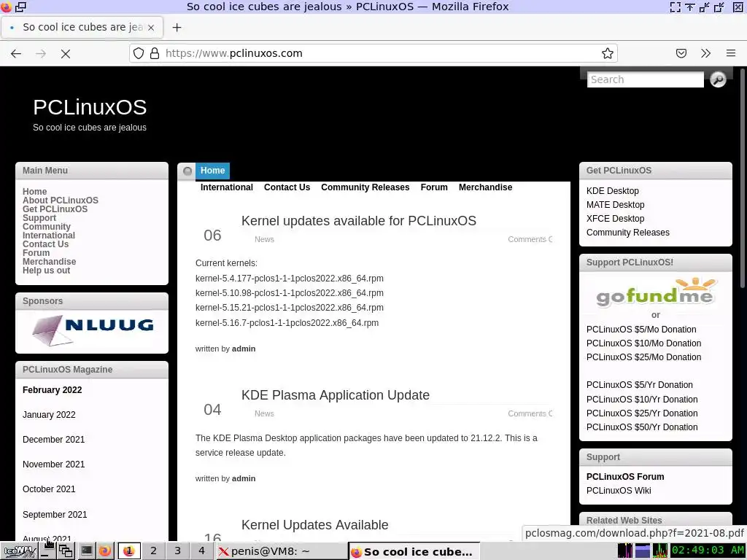Screen dimensions: 747x560
Task: Open the Pocket save icon
Action: (x=681, y=53)
